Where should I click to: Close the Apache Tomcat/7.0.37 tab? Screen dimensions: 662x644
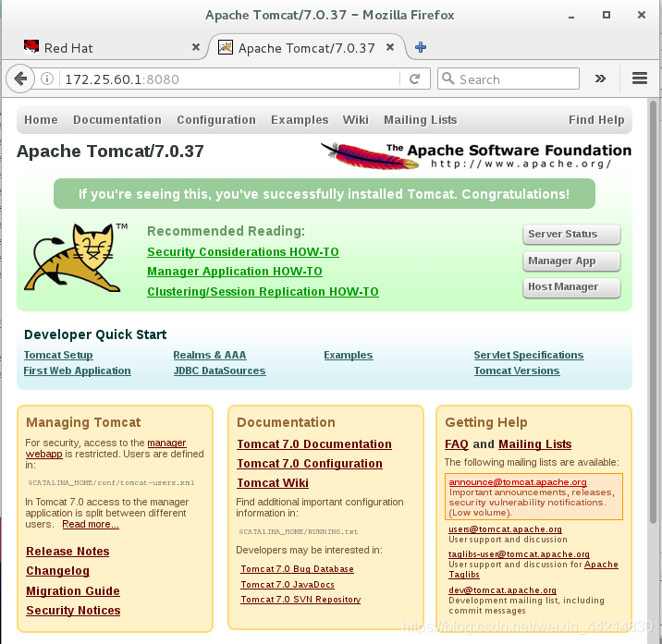390,47
